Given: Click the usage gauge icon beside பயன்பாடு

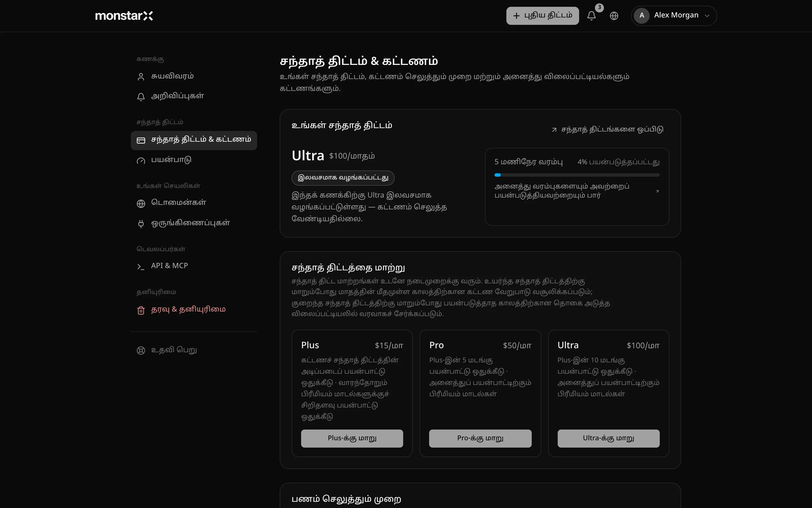Looking at the screenshot, I should [x=141, y=161].
